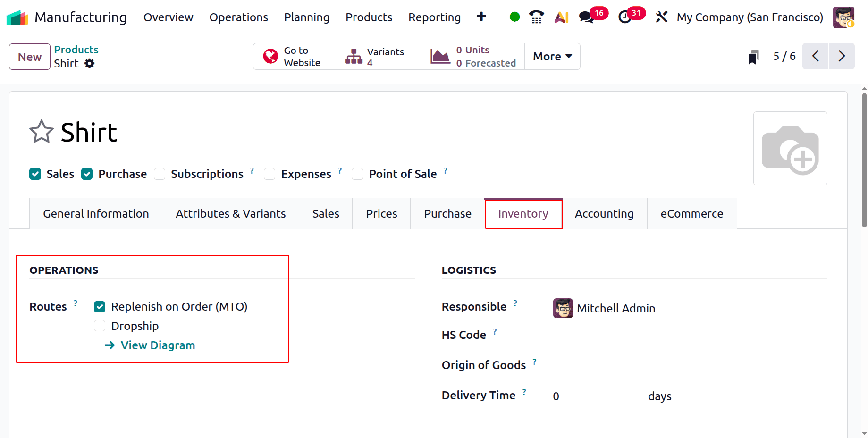Viewport: 868px width, 438px height.
Task: Open the messages icon with 16 badge
Action: click(587, 17)
